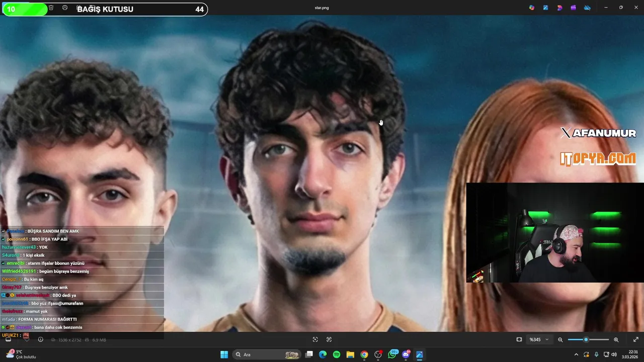
Task: Click the taskbar search box Ara
Action: click(267, 354)
